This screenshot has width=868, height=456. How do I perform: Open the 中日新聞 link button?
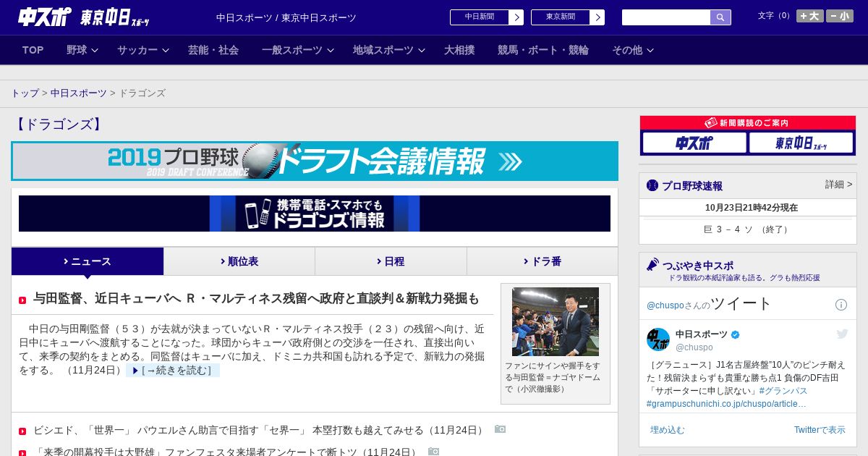coord(487,17)
